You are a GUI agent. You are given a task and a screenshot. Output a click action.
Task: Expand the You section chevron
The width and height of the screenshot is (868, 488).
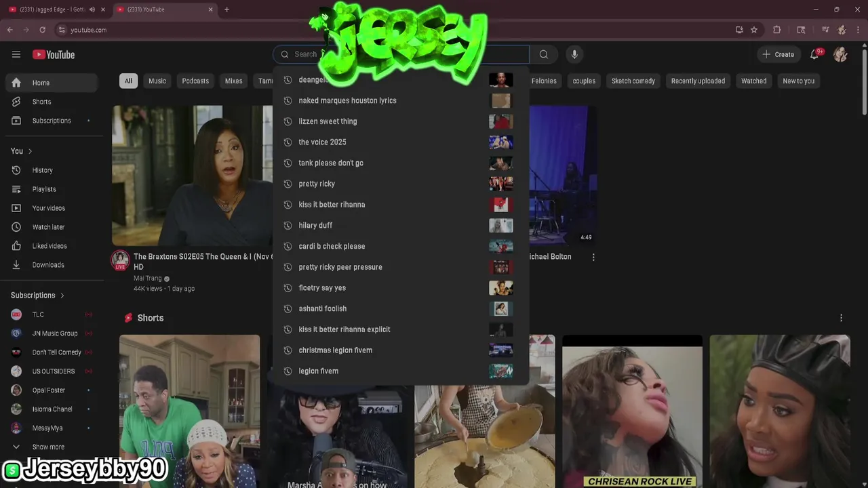coord(30,151)
